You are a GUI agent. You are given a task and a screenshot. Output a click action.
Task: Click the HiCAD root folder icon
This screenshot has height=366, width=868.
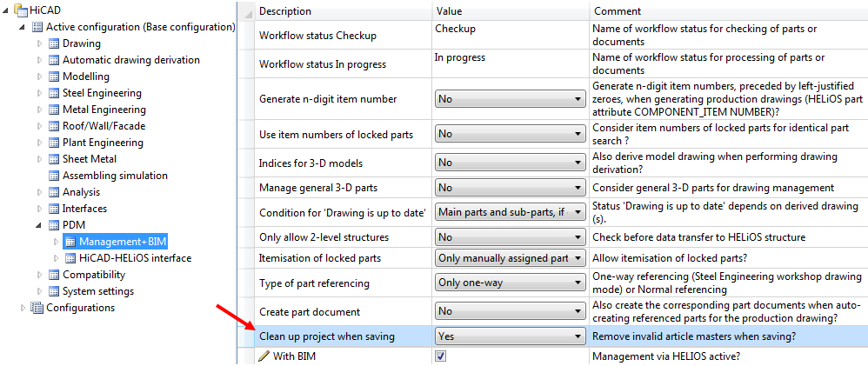click(x=21, y=10)
